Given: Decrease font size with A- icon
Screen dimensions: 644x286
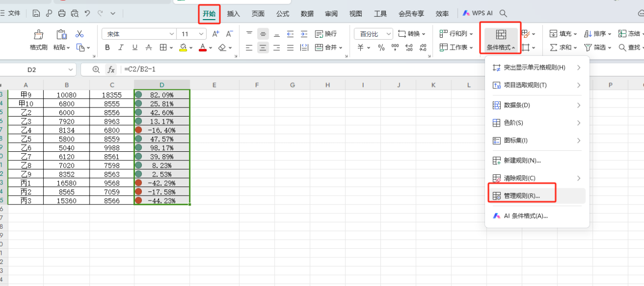Looking at the screenshot, I should pos(229,34).
